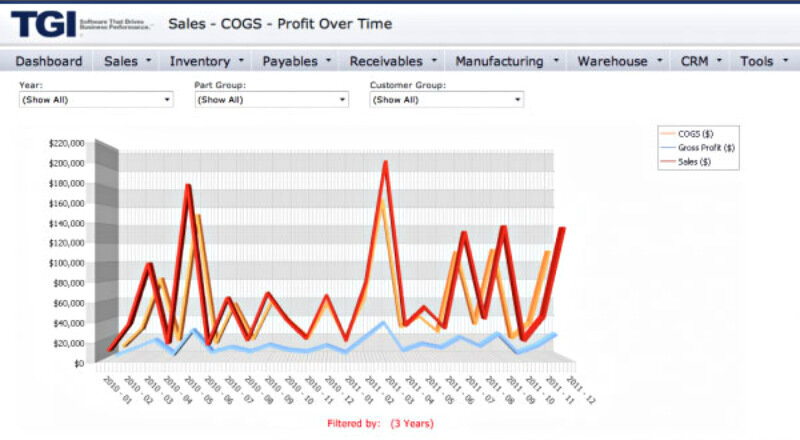Click the $220,000 y-axis label
Image resolution: width=800 pixels, height=440 pixels.
(x=66, y=143)
